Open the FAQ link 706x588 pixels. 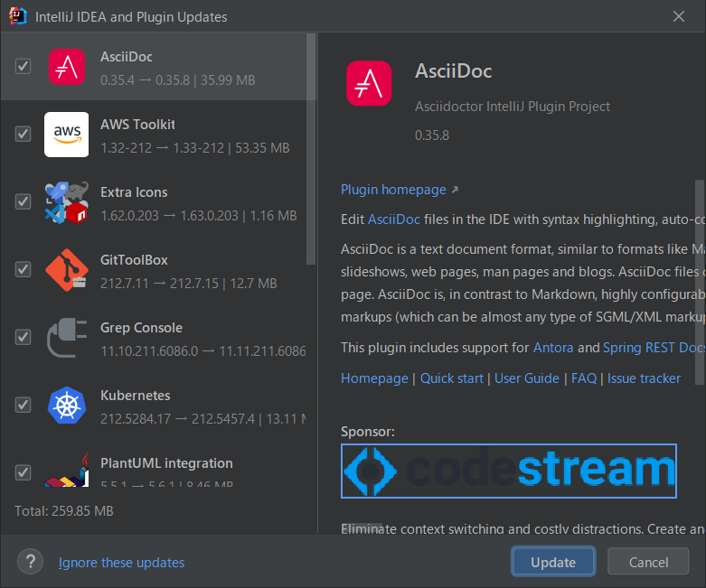[x=584, y=378]
